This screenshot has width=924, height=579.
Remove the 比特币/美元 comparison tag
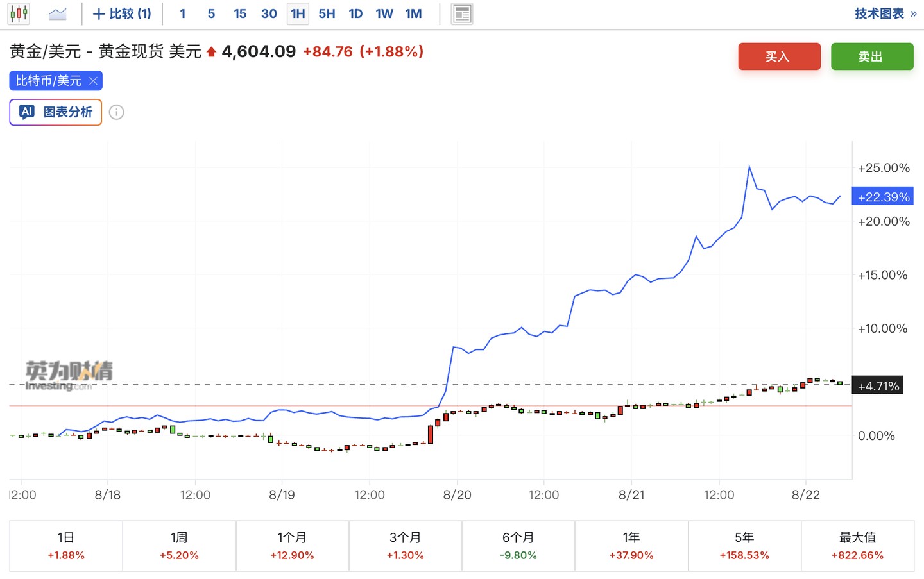coord(93,81)
